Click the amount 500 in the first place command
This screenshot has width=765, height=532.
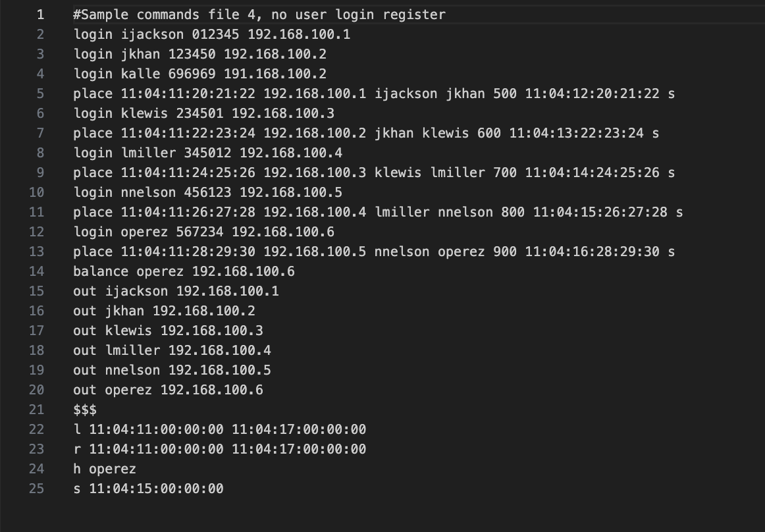coord(505,93)
